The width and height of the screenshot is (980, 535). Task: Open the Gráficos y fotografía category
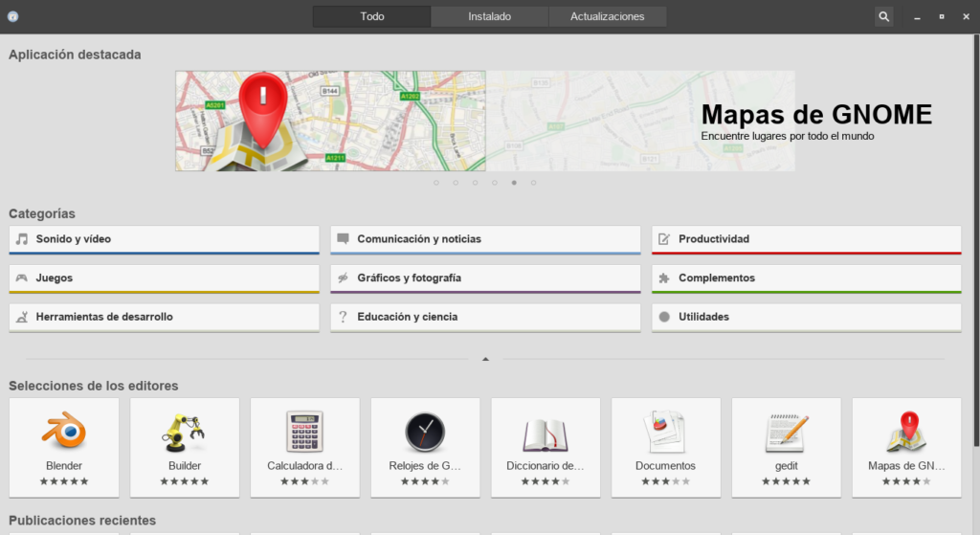coord(485,279)
